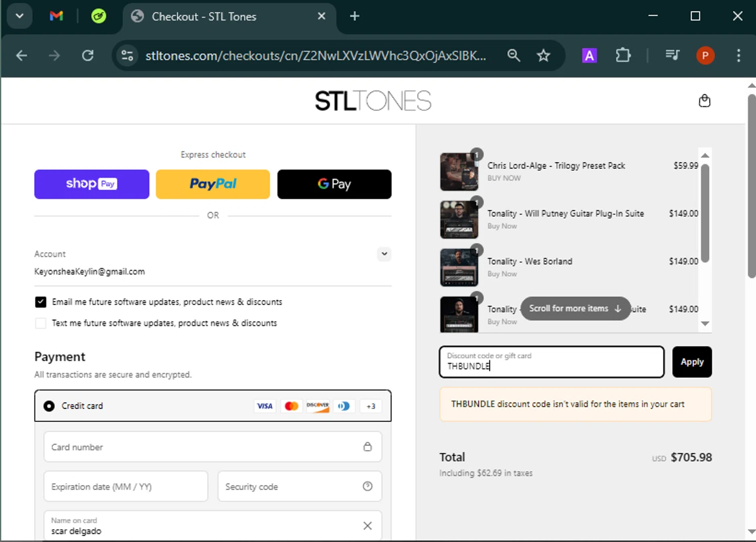Reload the checkout page
The image size is (756, 542).
point(88,55)
